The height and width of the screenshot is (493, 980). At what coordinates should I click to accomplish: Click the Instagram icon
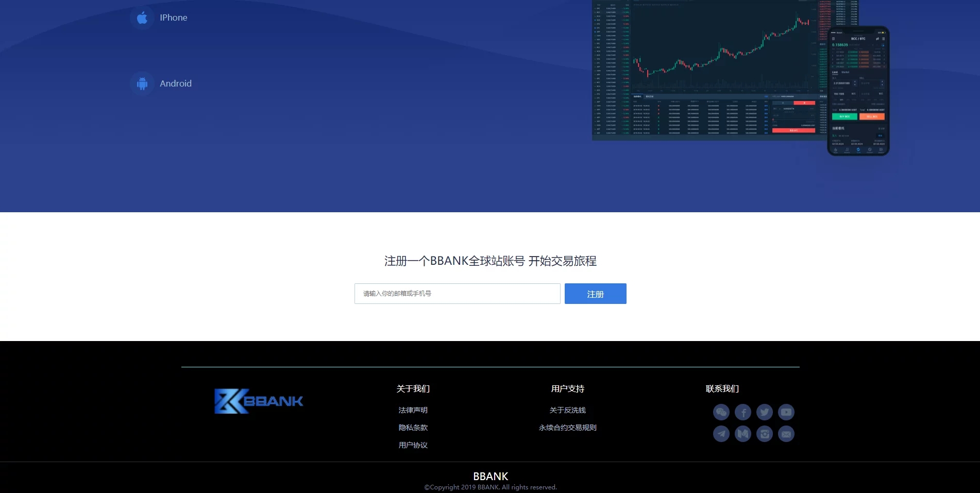764,434
